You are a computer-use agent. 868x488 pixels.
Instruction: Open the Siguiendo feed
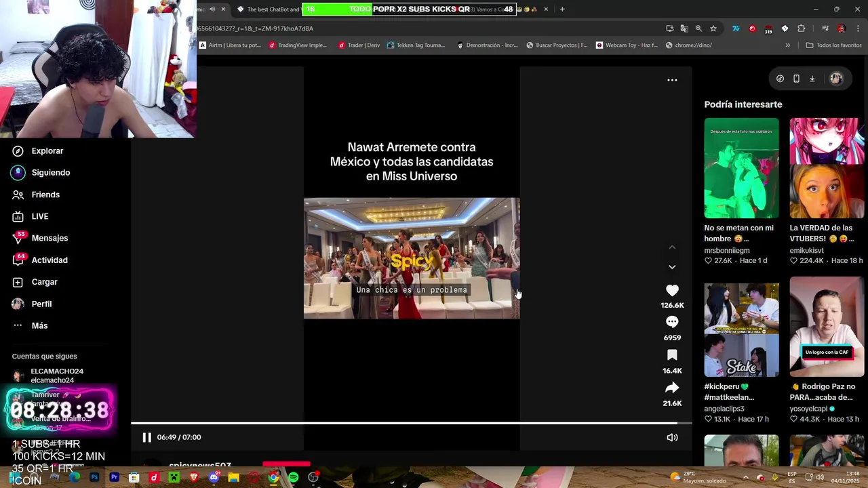click(41, 173)
